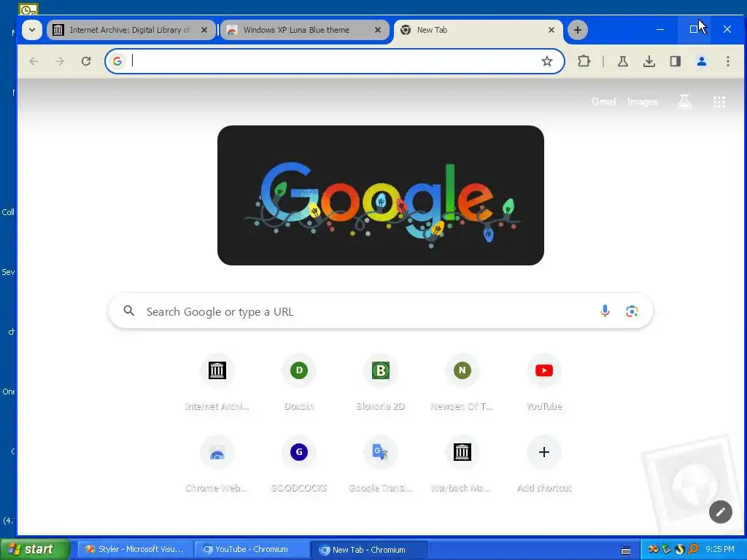Open the Extensions puzzle icon
The height and width of the screenshot is (560, 747).
point(584,61)
